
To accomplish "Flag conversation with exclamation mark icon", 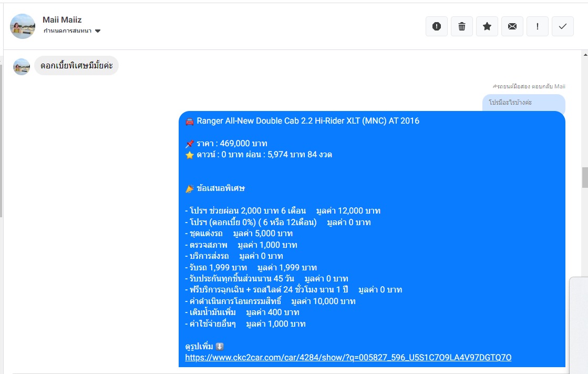I will pos(538,26).
